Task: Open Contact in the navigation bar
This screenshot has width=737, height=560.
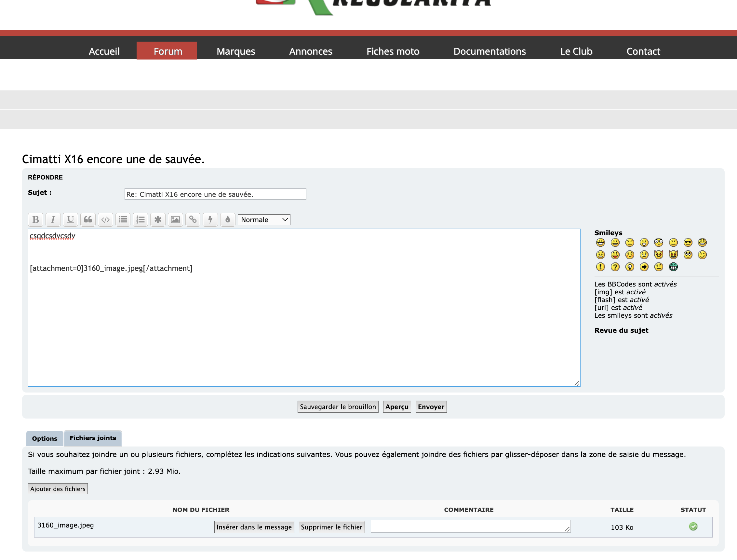Action: [x=643, y=51]
